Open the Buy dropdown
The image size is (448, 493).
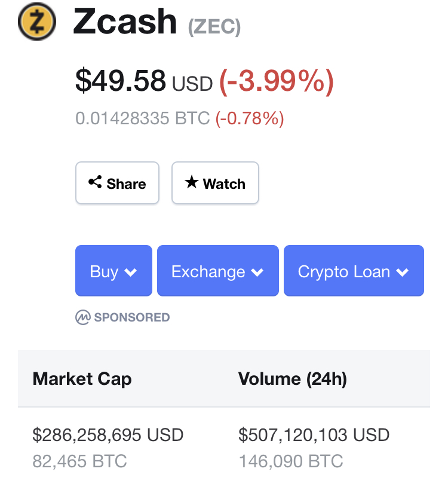click(x=113, y=271)
